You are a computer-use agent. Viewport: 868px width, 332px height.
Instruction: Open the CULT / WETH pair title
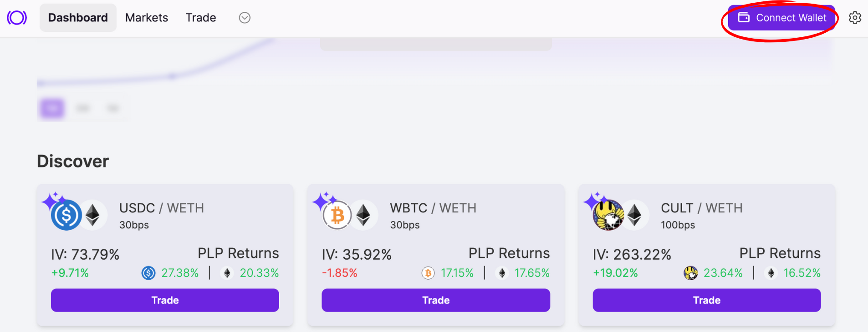pyautogui.click(x=701, y=208)
